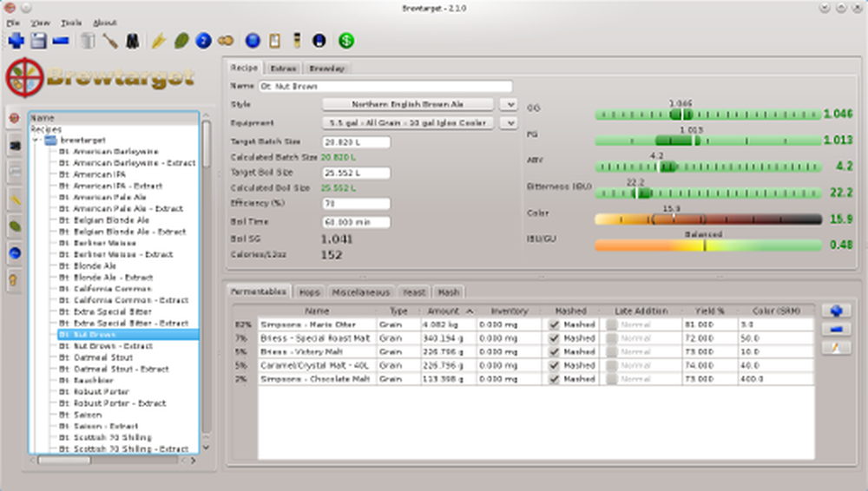Select the blue ball sidebar tab
The height and width of the screenshot is (491, 868).
click(15, 253)
